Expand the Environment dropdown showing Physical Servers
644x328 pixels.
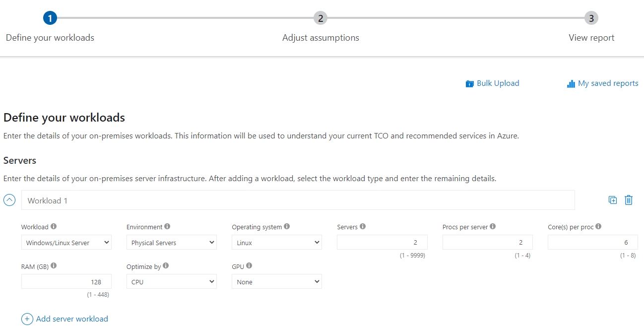point(171,243)
